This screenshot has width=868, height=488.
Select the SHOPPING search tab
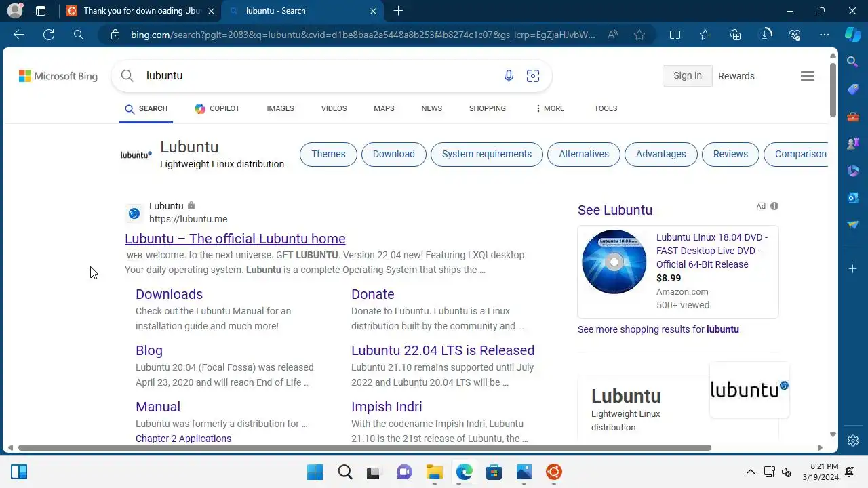pos(488,108)
